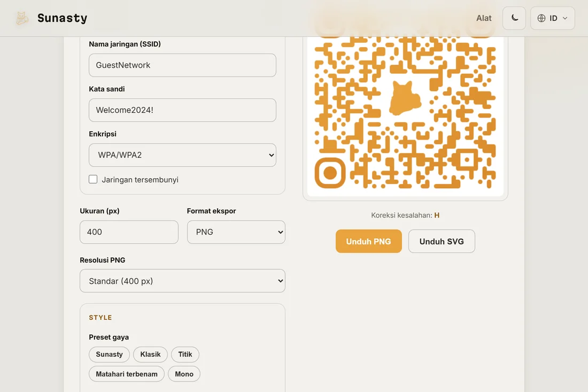
Task: Open the Resolusi PNG dropdown
Action: 182,281
